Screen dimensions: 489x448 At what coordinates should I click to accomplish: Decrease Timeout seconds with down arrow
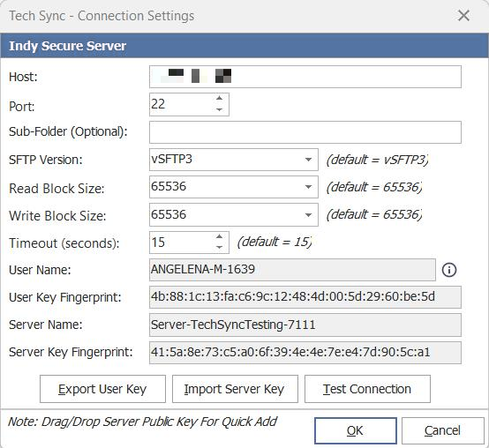(x=219, y=247)
